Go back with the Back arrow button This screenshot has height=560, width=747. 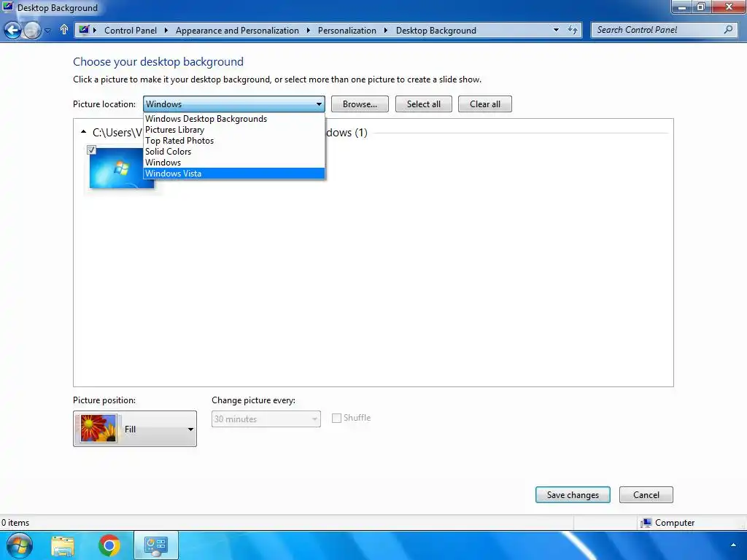(x=12, y=30)
